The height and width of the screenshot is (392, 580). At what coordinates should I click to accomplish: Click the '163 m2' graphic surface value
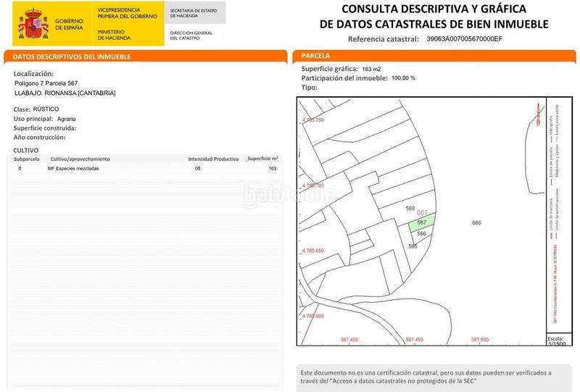(371, 69)
